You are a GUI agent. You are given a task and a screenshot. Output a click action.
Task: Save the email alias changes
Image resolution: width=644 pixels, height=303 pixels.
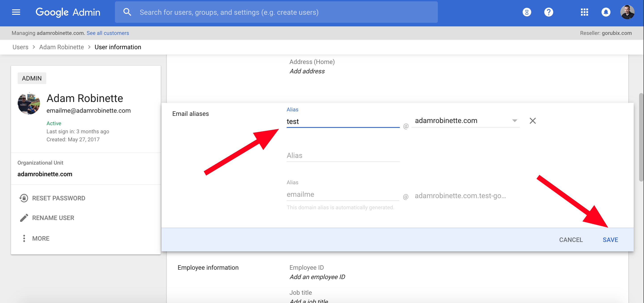(x=610, y=239)
